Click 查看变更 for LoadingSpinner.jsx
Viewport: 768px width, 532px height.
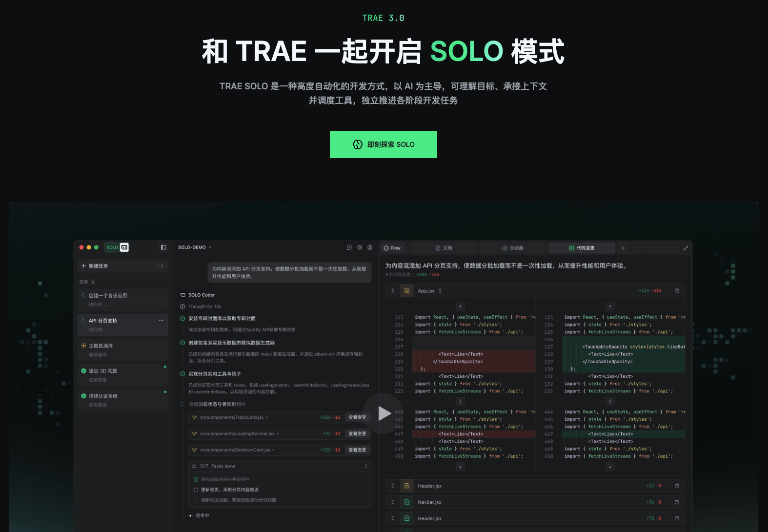tap(357, 433)
